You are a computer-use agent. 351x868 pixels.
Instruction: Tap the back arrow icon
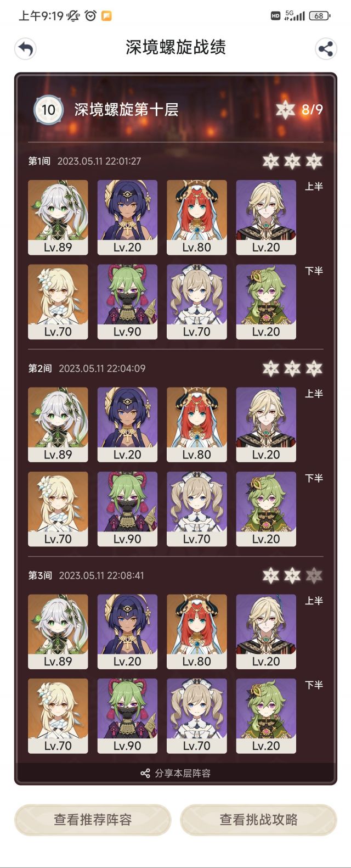[x=25, y=49]
